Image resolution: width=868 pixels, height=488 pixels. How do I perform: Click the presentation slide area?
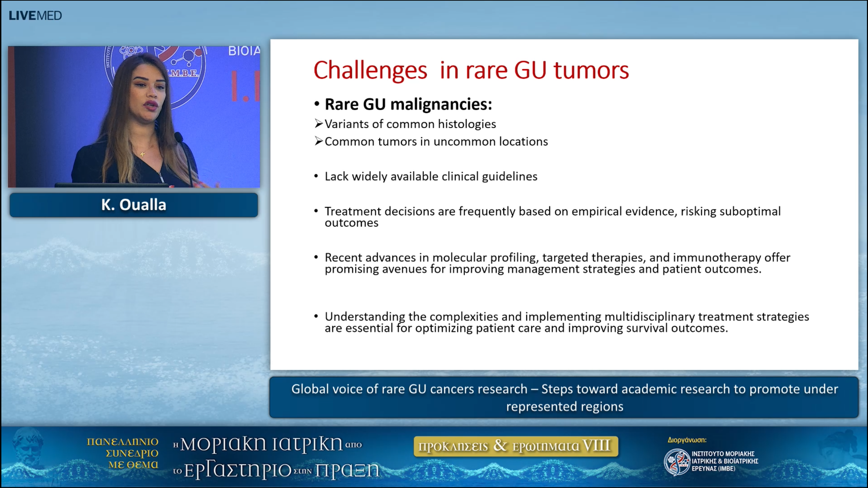tap(564, 205)
